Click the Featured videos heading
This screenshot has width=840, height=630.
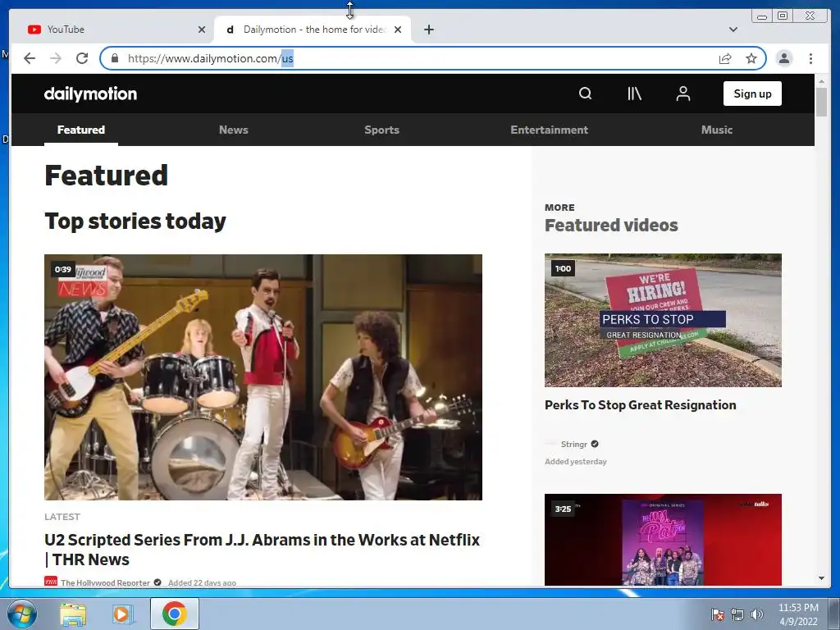click(x=611, y=225)
